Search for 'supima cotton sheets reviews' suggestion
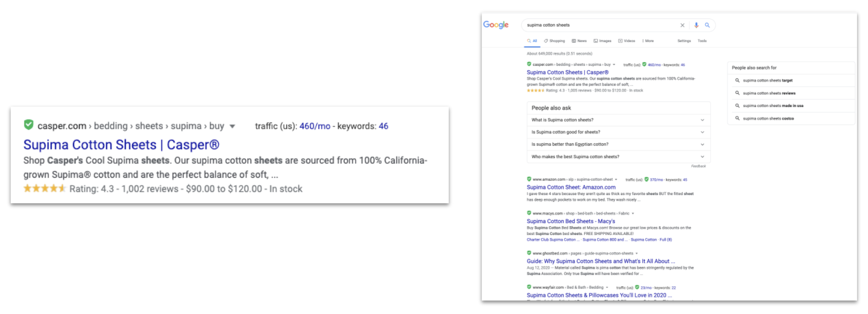868x314 pixels. [769, 93]
